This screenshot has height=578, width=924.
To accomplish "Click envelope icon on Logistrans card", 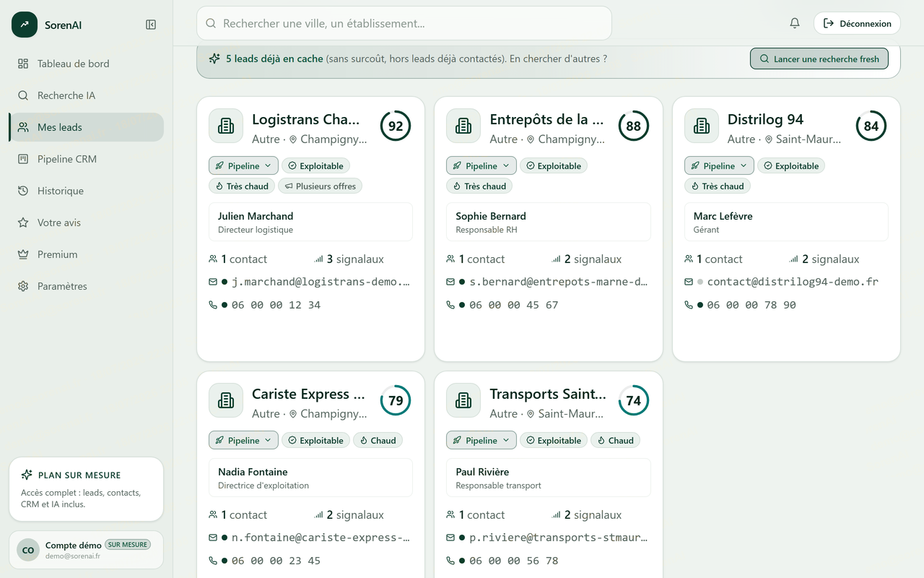I will pyautogui.click(x=213, y=282).
